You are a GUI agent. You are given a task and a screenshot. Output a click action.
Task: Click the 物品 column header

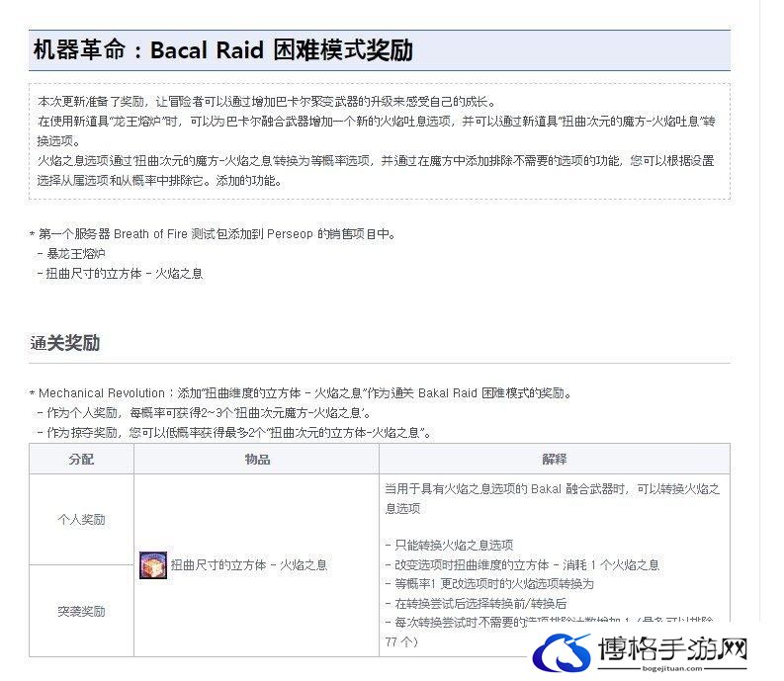pyautogui.click(x=257, y=459)
